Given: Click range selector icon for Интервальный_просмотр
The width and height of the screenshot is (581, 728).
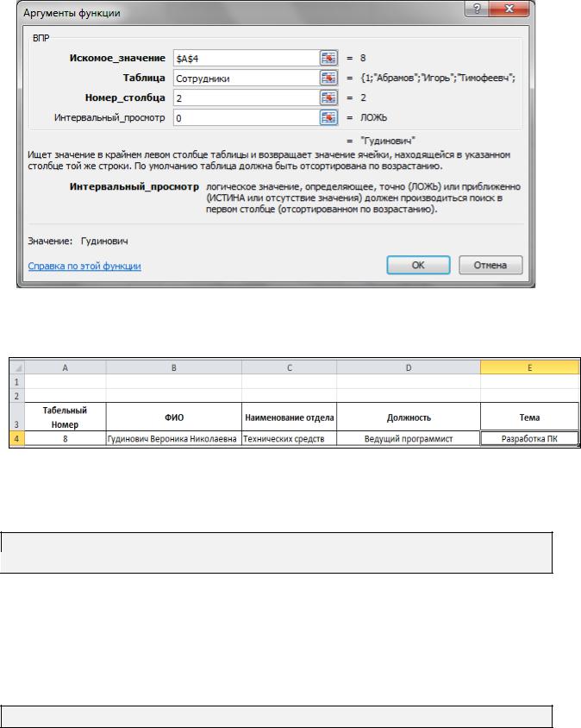Looking at the screenshot, I should (328, 117).
